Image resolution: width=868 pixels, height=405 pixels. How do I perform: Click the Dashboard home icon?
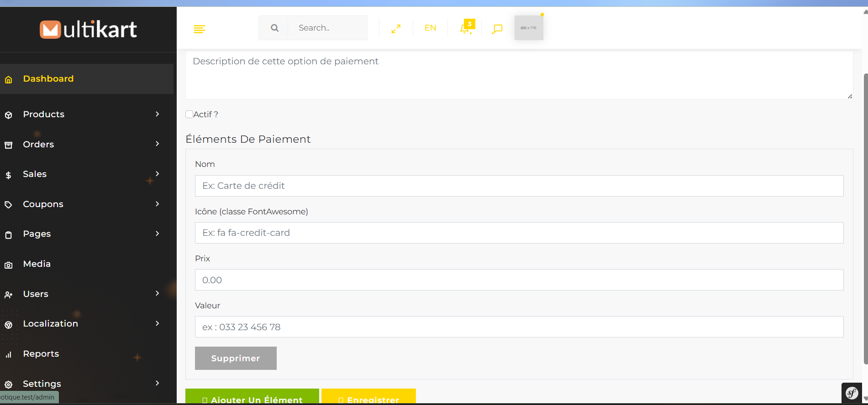pos(8,80)
